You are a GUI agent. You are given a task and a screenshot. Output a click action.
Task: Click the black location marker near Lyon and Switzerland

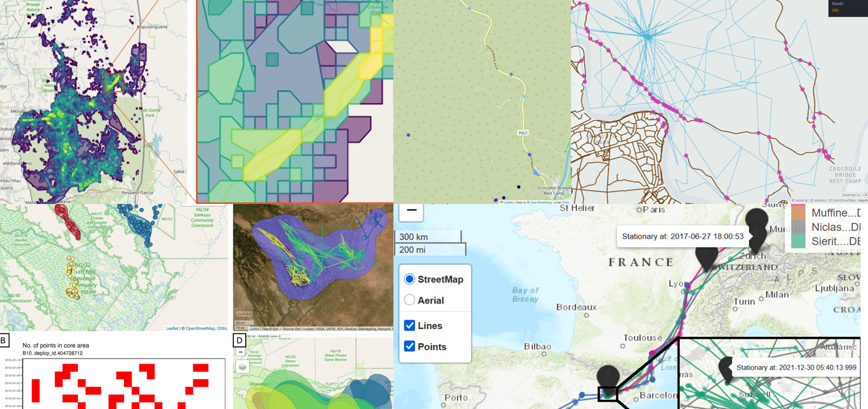[707, 259]
